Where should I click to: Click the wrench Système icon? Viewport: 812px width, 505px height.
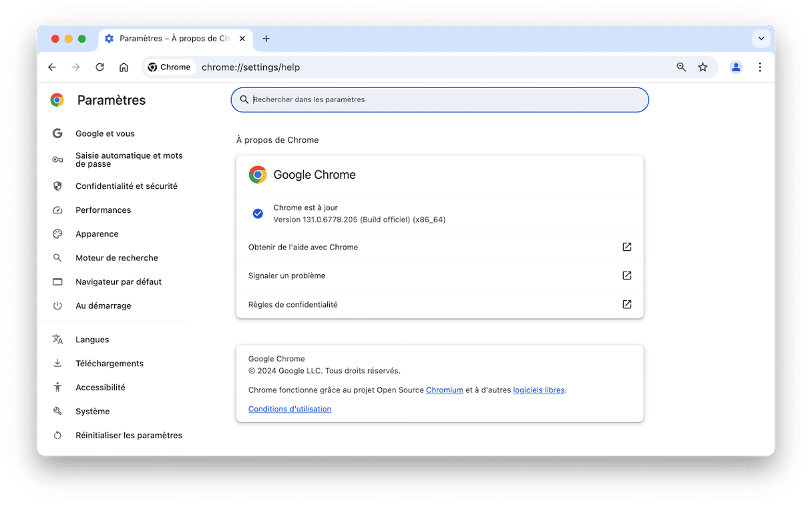[57, 412]
